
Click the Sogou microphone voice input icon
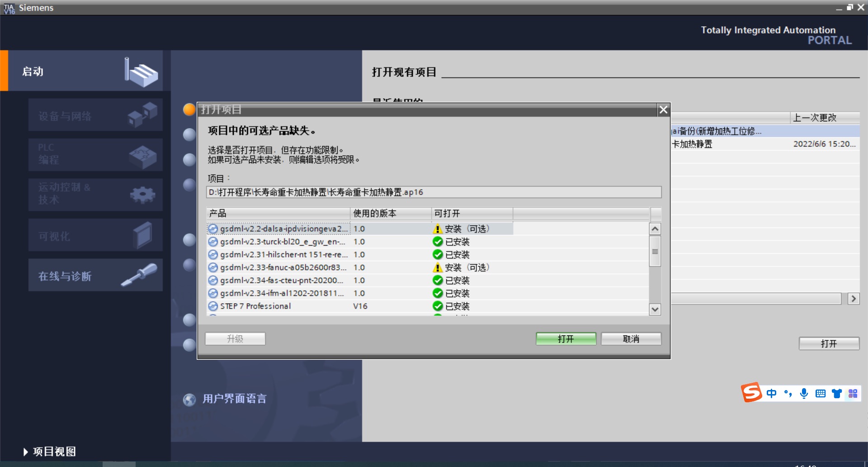[804, 393]
